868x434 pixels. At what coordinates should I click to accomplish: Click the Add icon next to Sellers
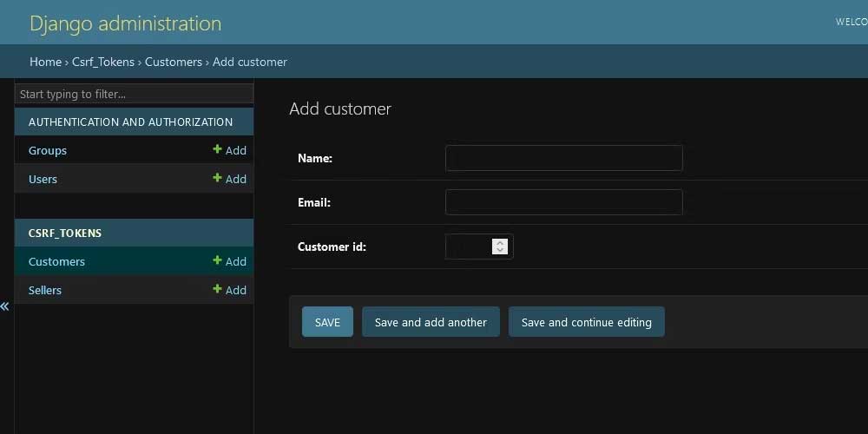point(230,290)
